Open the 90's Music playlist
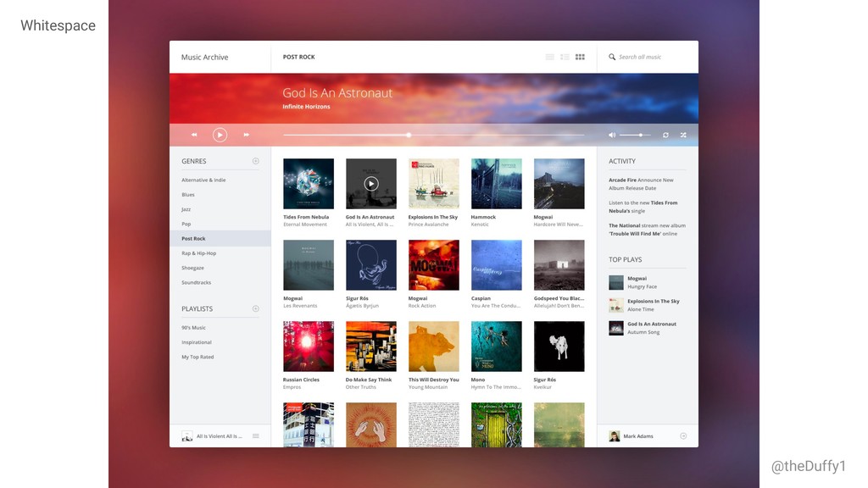This screenshot has height=488, width=868. tap(194, 328)
